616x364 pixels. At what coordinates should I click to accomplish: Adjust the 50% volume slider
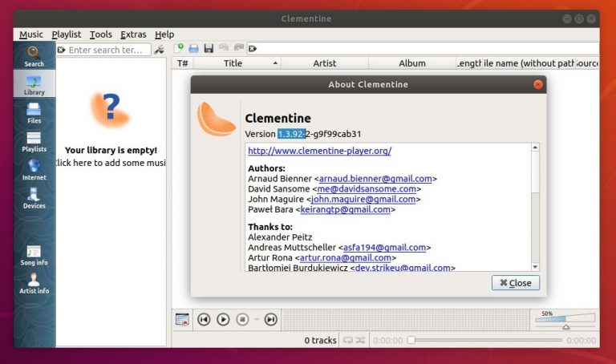(x=565, y=320)
